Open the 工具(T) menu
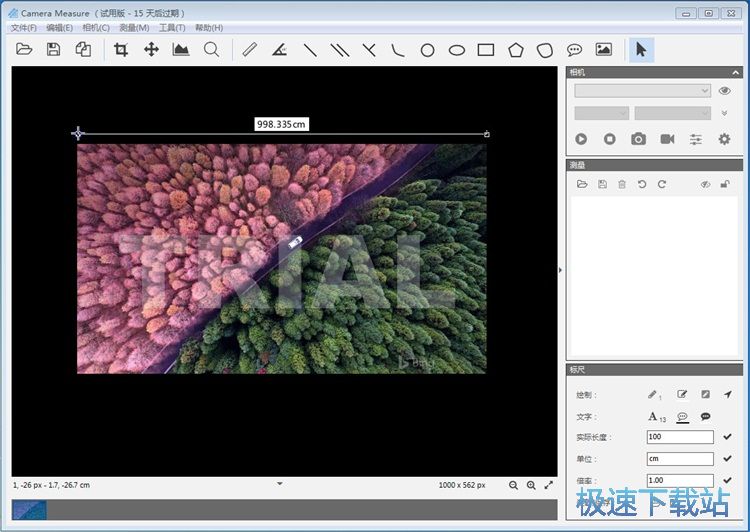750x532 pixels. pos(172,28)
